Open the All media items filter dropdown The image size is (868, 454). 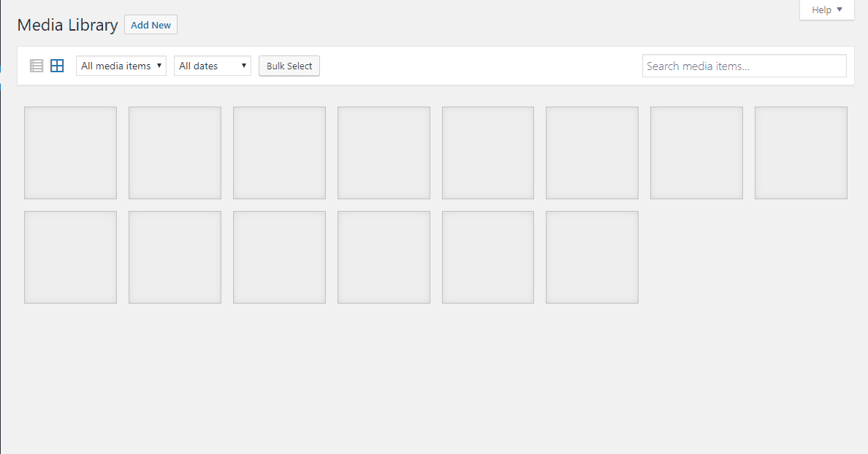click(x=121, y=65)
